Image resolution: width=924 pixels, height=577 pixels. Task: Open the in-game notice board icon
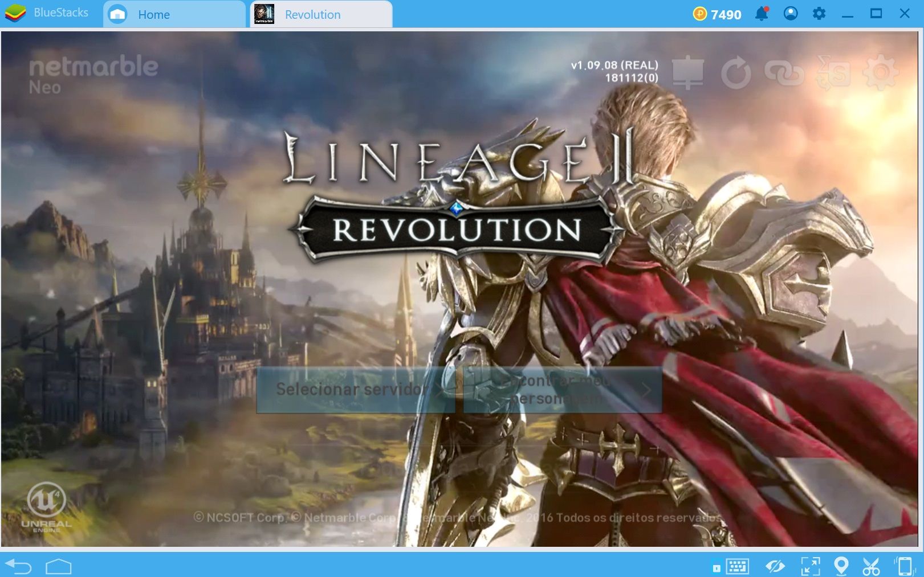688,72
